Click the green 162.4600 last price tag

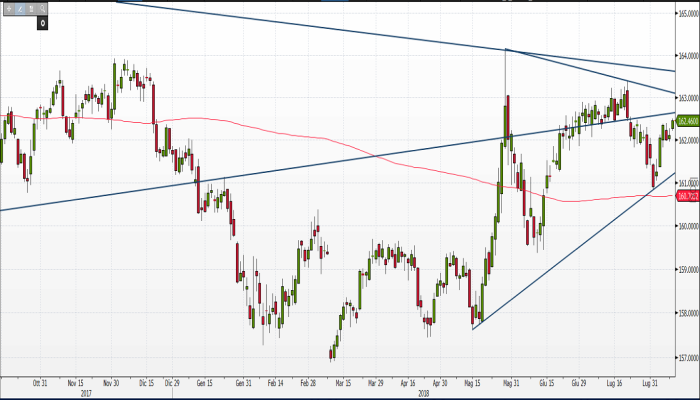pyautogui.click(x=688, y=121)
